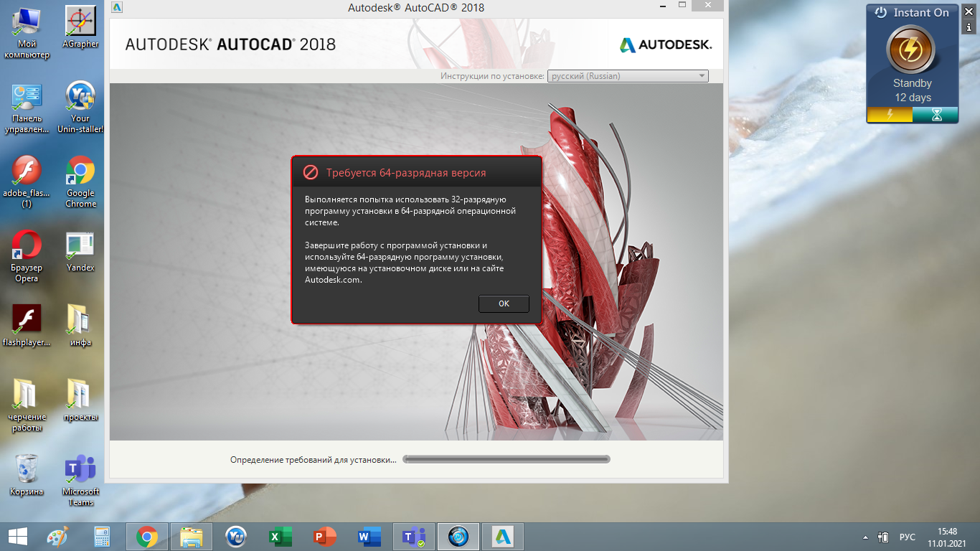Click the 'Инструкции по установке:' label
Image resolution: width=980 pixels, height=551 pixels.
click(492, 76)
